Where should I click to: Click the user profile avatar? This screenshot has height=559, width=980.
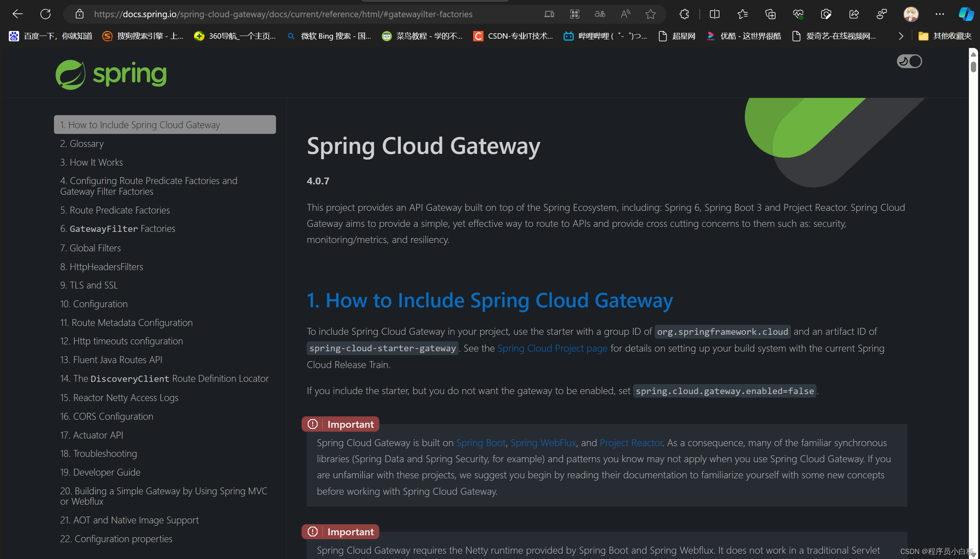coord(911,14)
